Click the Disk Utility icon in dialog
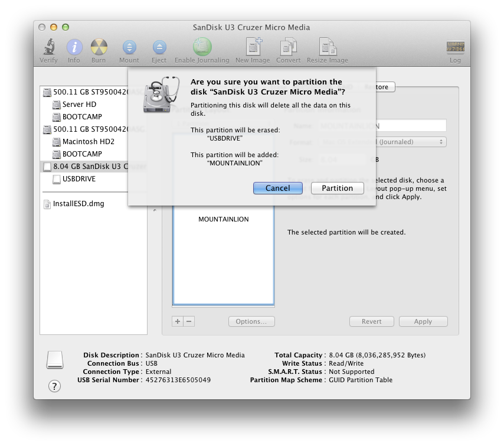 (x=161, y=95)
